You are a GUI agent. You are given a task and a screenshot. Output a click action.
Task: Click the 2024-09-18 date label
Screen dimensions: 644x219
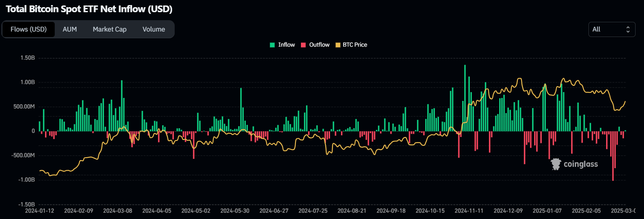pos(391,210)
